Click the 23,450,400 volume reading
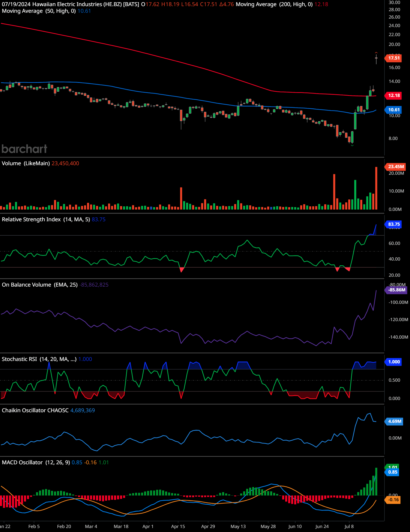Viewport: 410px width, 532px height. click(65, 163)
